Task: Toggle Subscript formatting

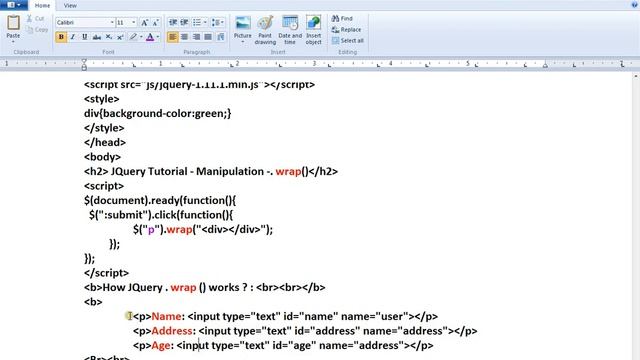Action: pyautogui.click(x=109, y=37)
